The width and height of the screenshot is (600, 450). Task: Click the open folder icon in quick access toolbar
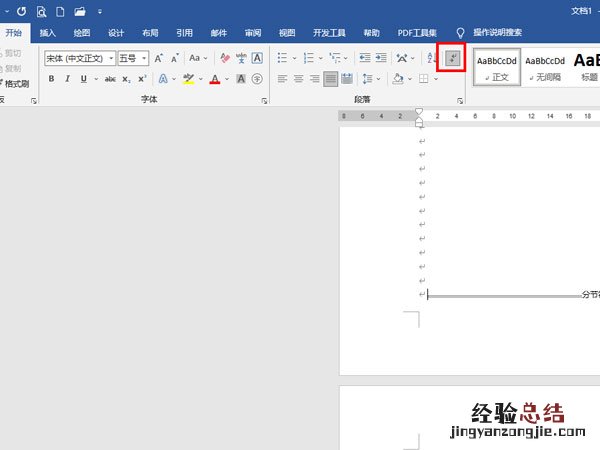(80, 11)
